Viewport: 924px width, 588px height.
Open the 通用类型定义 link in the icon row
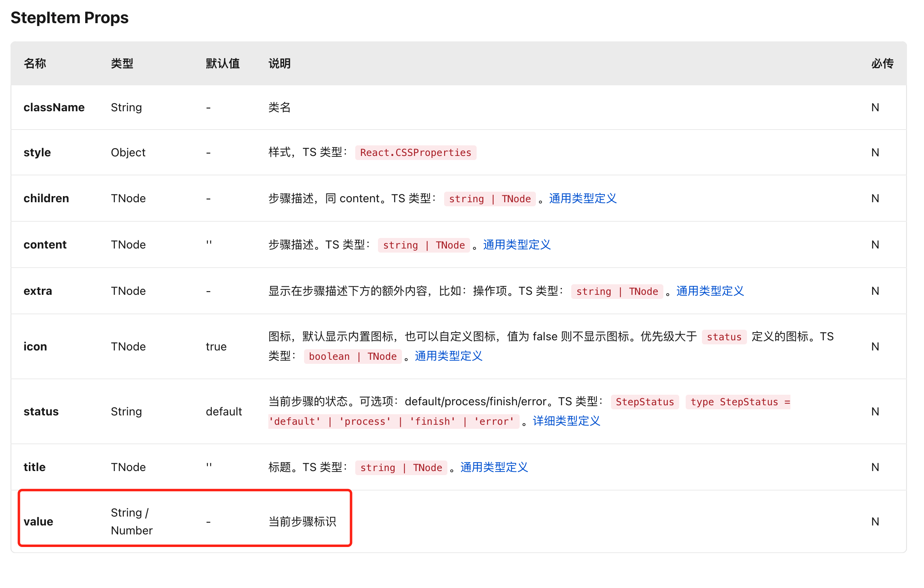448,356
